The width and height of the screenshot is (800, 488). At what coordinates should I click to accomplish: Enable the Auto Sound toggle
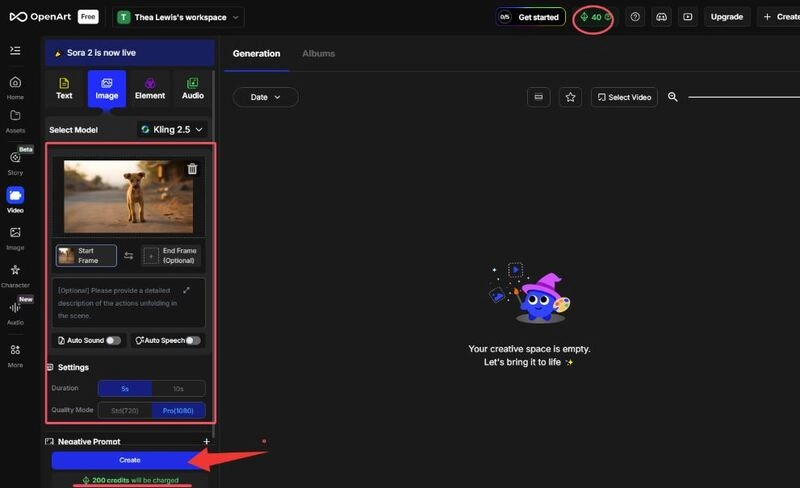point(113,340)
